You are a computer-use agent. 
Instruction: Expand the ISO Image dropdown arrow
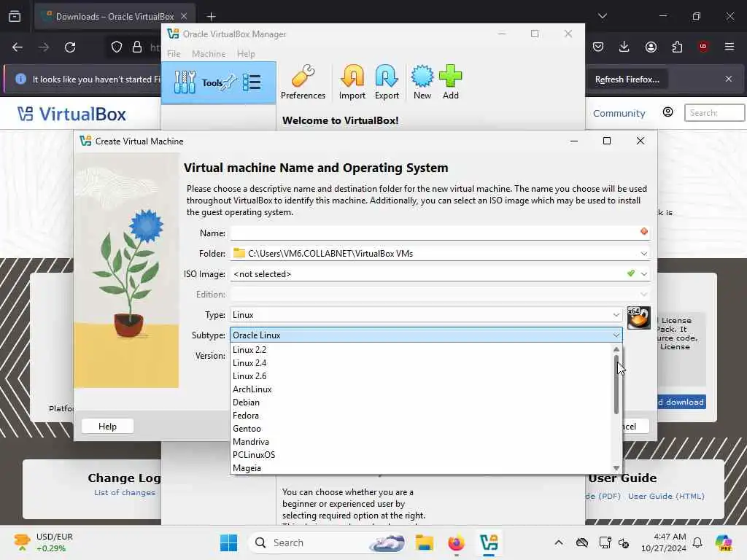[643, 274]
